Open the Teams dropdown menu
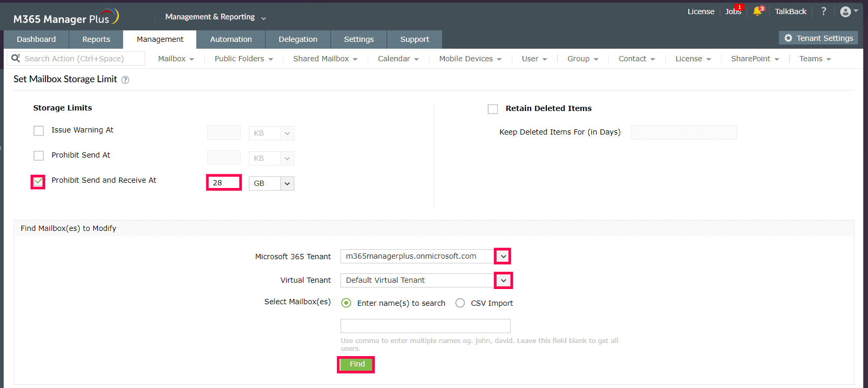The height and width of the screenshot is (388, 868). tap(815, 59)
